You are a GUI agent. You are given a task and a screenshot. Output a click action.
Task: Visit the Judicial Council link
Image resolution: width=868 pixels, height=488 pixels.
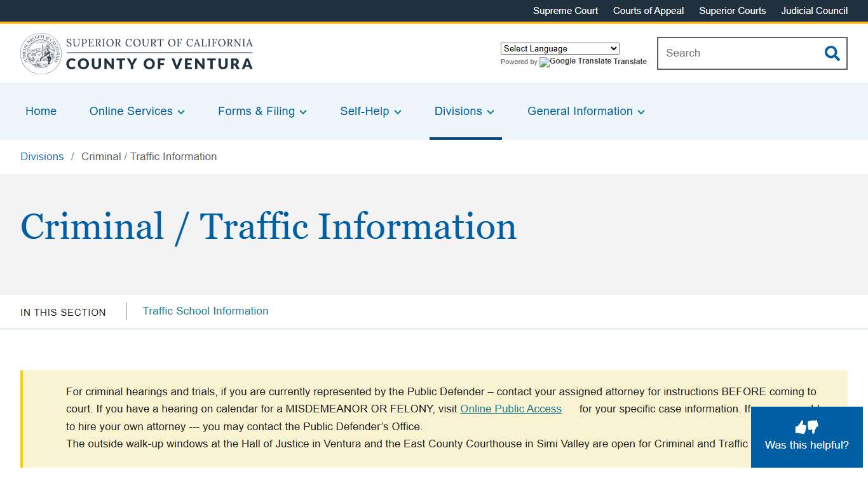(814, 11)
